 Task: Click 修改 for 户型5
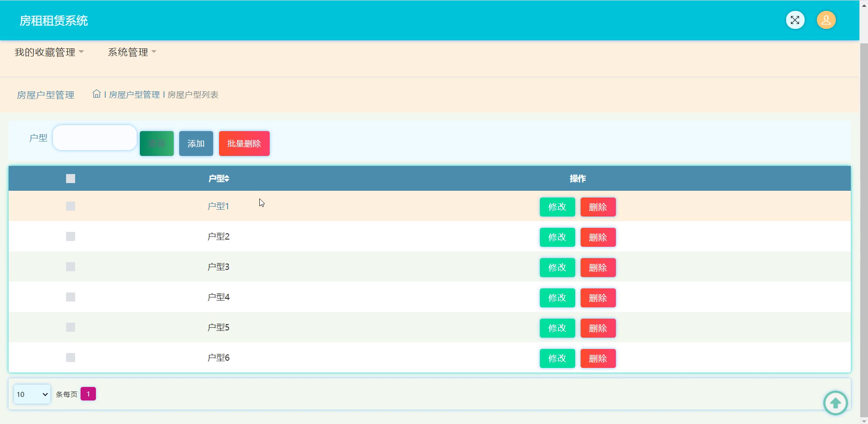557,328
